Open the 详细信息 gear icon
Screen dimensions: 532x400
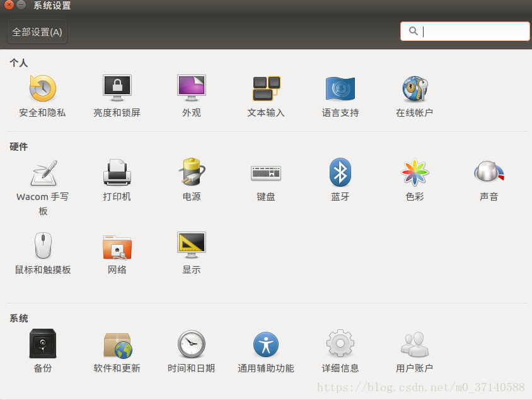click(x=340, y=343)
